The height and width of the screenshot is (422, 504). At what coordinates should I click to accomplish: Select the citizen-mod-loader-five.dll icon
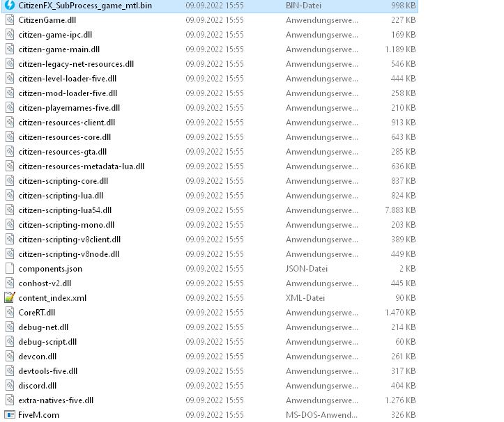click(x=10, y=93)
